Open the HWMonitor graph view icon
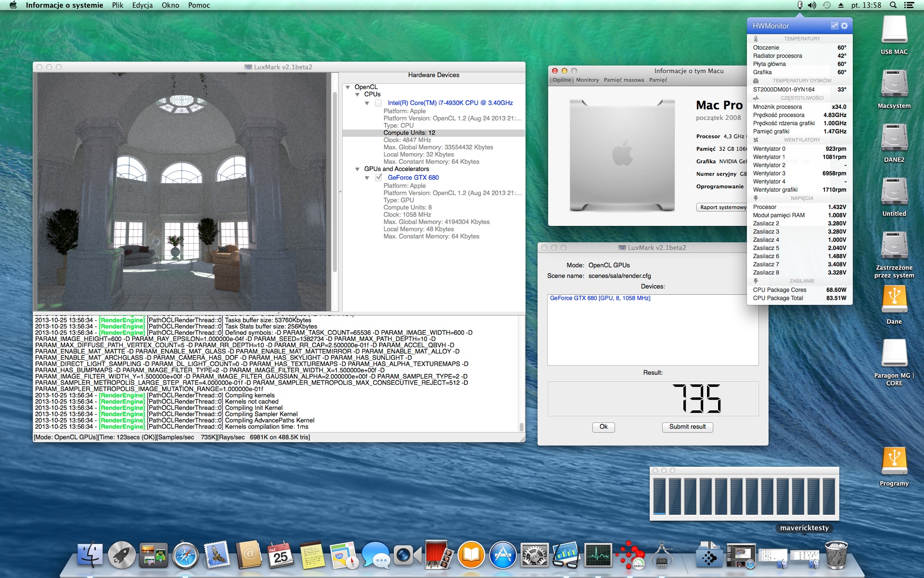 tap(834, 26)
